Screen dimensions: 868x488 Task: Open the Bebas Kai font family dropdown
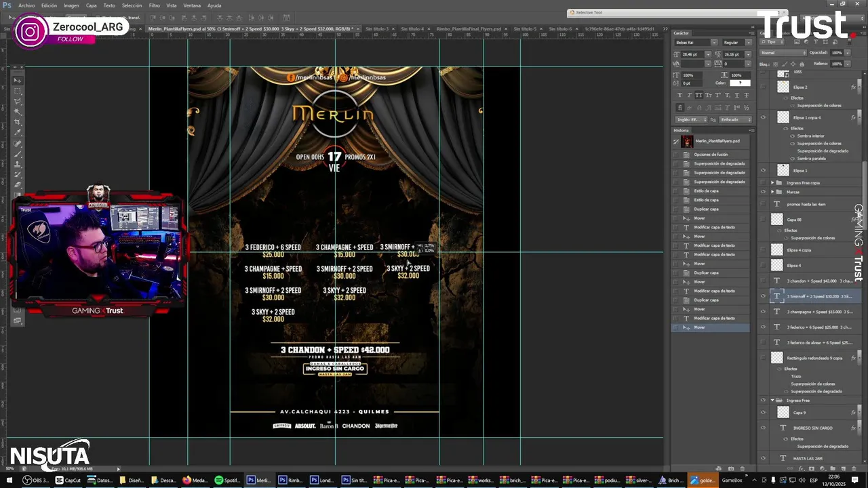pyautogui.click(x=714, y=43)
